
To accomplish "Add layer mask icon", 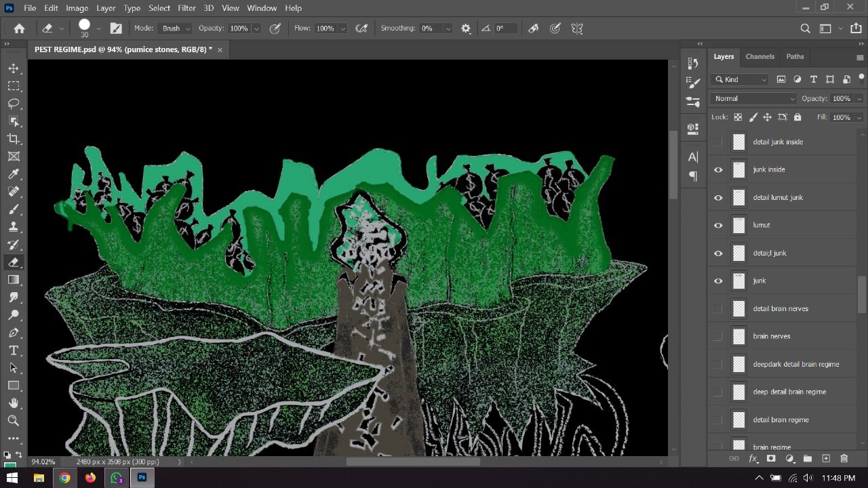I will pyautogui.click(x=771, y=459).
